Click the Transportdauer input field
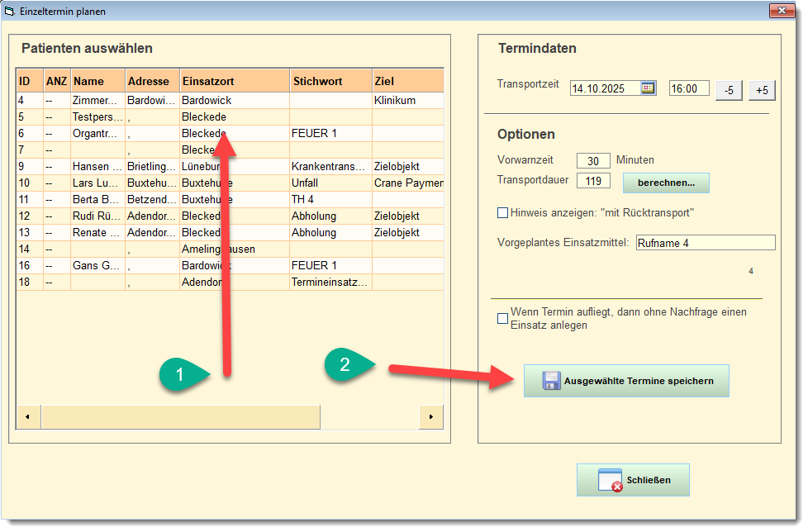The width and height of the screenshot is (808, 532). [593, 181]
